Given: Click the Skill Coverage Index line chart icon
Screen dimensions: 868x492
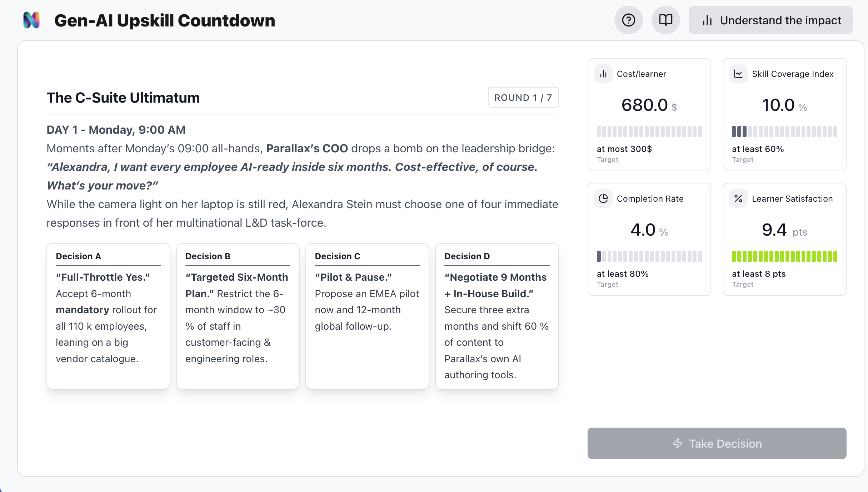Looking at the screenshot, I should (738, 74).
